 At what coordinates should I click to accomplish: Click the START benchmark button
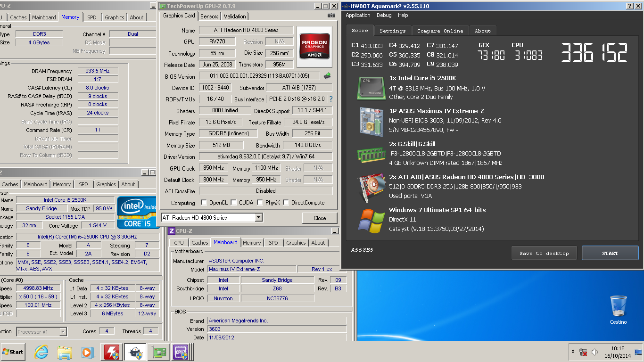pos(610,253)
